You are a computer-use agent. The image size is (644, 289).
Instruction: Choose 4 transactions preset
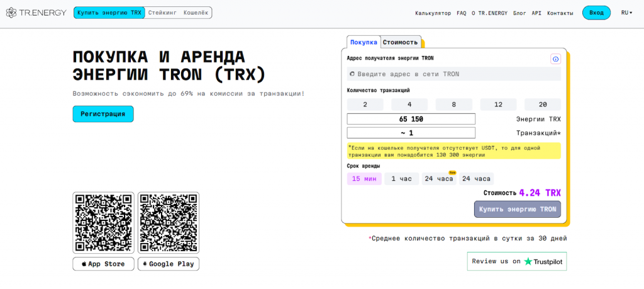(409, 105)
